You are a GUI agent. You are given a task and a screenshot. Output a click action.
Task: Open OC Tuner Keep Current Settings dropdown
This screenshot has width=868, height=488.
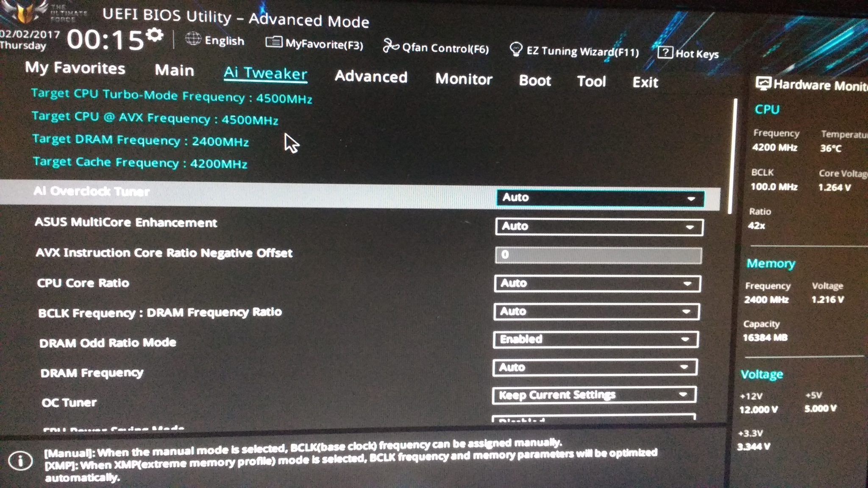tap(594, 395)
